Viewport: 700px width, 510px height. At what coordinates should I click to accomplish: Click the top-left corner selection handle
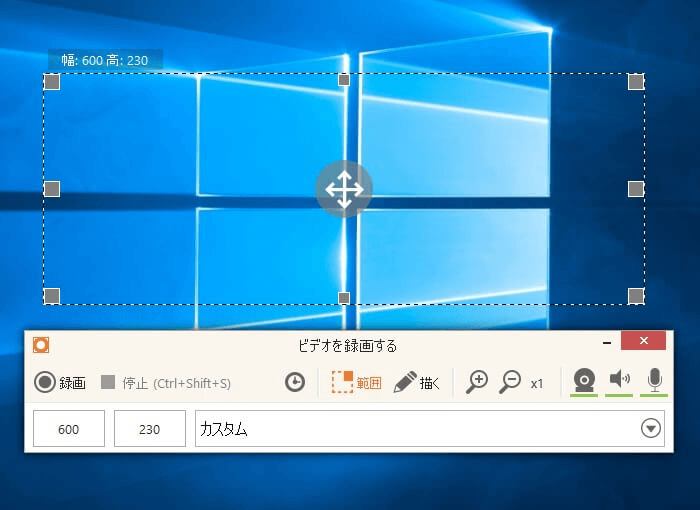(52, 82)
